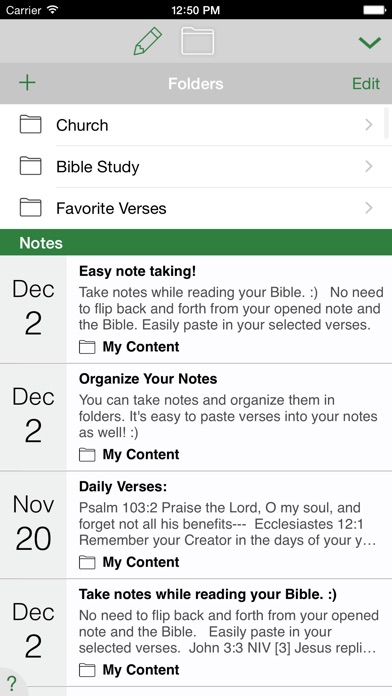Open the Church folder
Image resolution: width=392 pixels, height=696 pixels.
tap(196, 125)
